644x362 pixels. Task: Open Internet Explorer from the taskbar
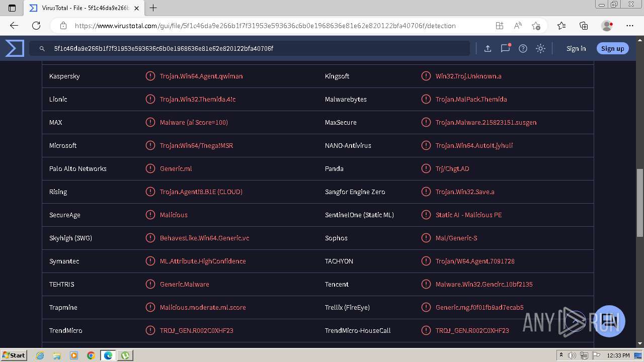40,355
